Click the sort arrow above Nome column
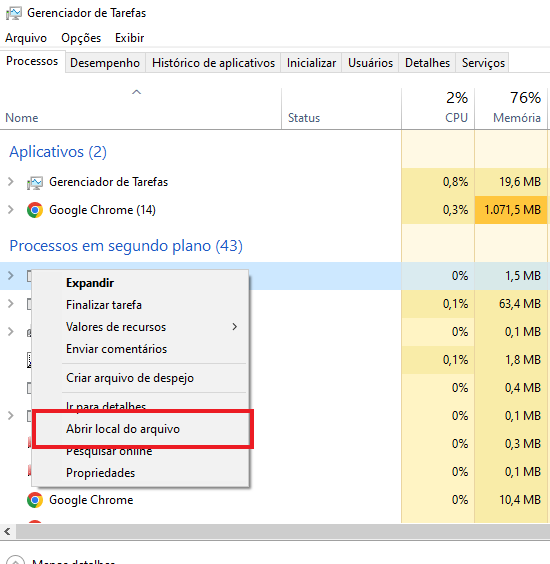The width and height of the screenshot is (550, 564). coord(136,92)
